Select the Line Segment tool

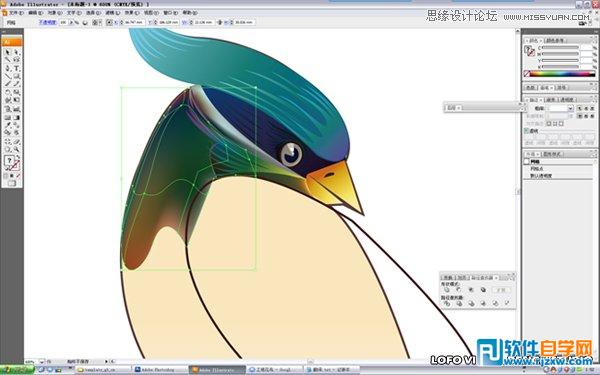(7, 76)
